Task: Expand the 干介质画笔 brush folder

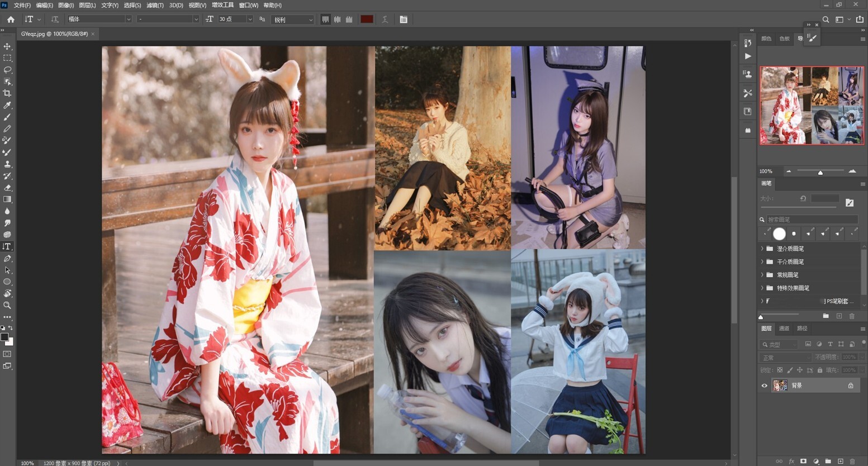Action: (762, 261)
